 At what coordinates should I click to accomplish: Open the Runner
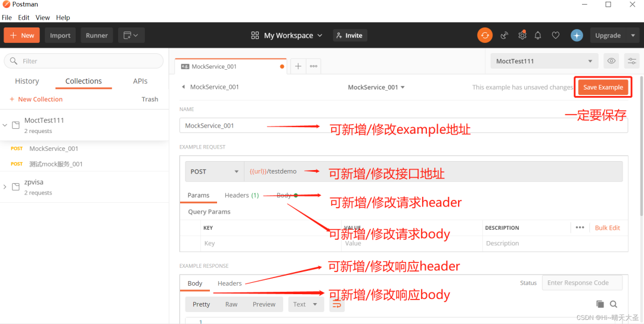pyautogui.click(x=97, y=35)
